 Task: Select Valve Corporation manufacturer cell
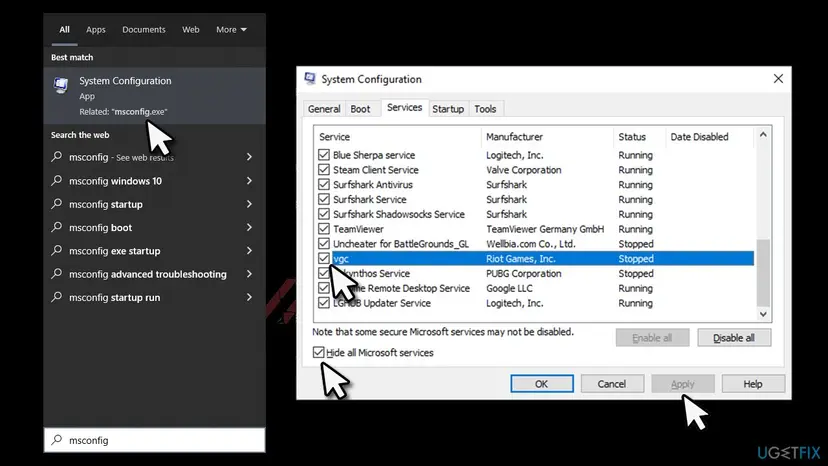(x=524, y=170)
